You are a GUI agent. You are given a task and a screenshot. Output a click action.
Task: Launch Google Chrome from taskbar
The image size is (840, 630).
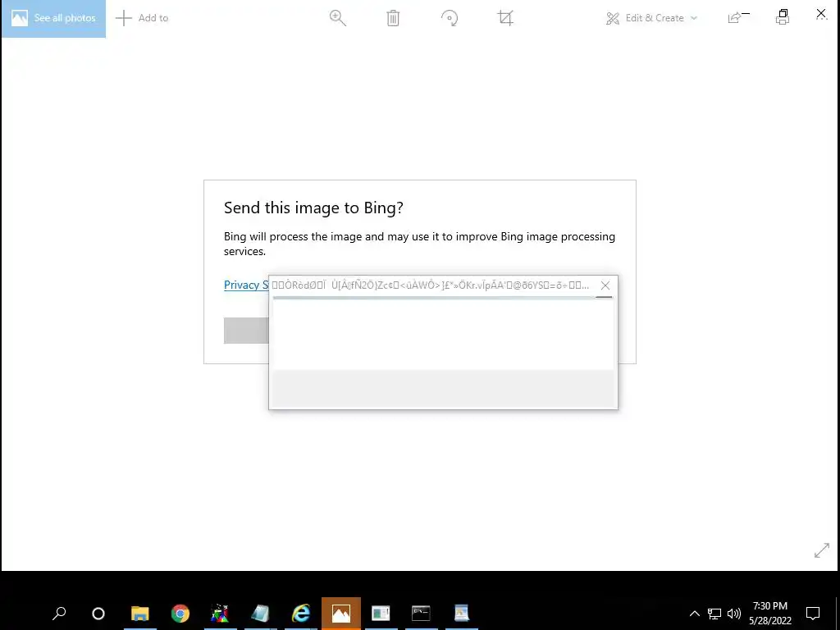coord(180,614)
